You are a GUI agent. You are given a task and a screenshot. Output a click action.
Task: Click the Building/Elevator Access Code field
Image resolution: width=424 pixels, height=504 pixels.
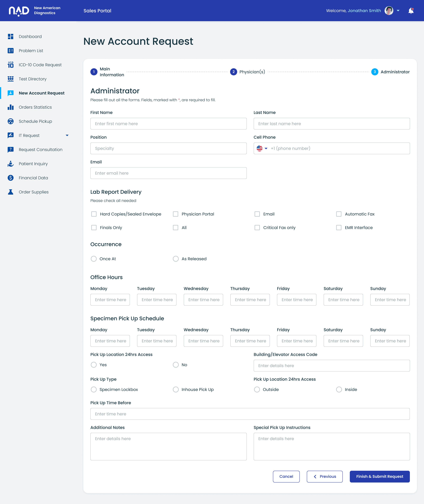[332, 366]
